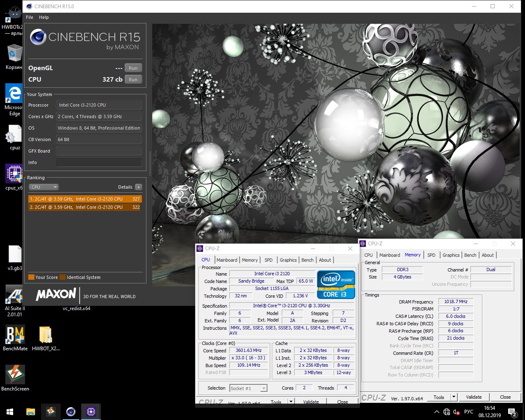The height and width of the screenshot is (420, 525).
Task: Click the GFX Board field
Action: click(x=99, y=151)
